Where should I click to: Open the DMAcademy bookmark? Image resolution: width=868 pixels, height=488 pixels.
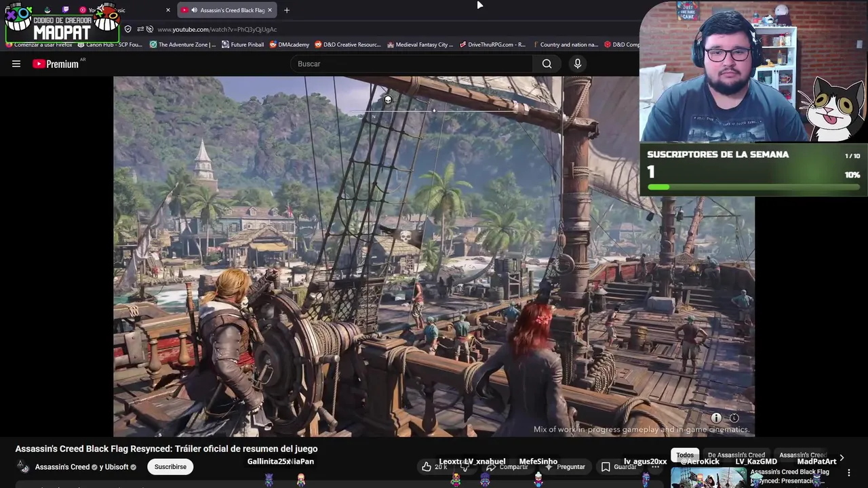290,45
